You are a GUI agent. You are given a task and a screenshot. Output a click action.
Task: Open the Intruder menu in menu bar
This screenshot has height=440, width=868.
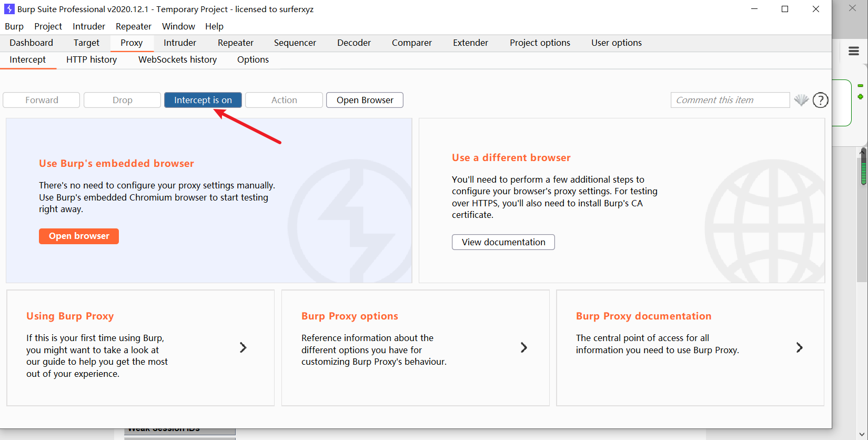coord(89,26)
